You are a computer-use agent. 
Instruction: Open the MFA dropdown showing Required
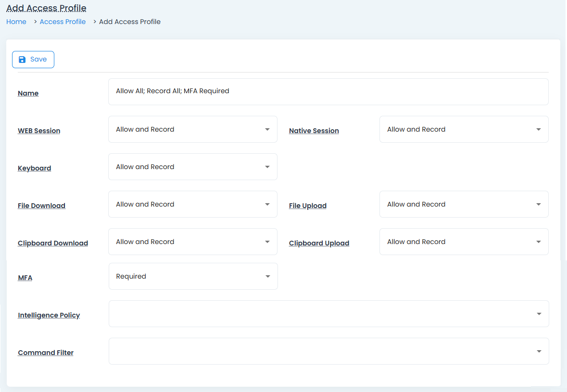click(x=193, y=276)
